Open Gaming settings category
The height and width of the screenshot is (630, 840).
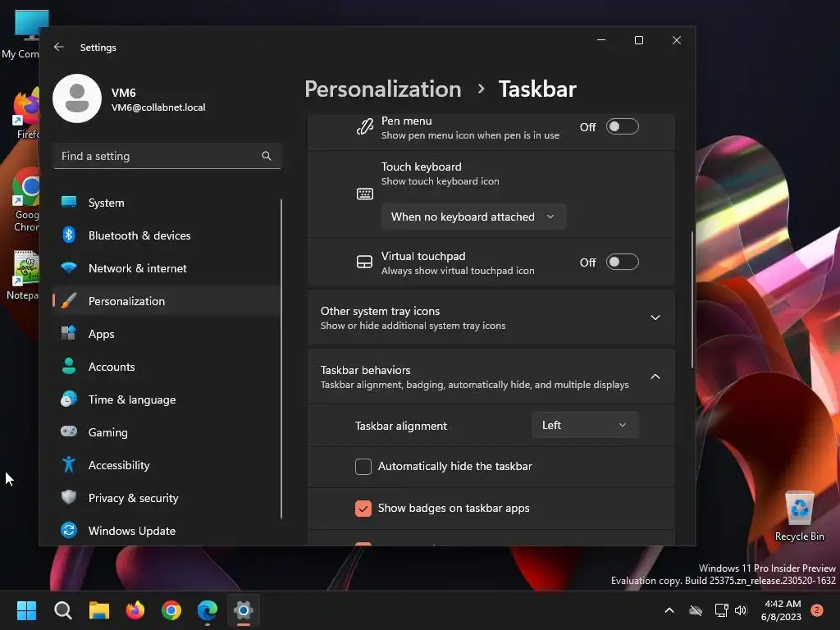click(x=166, y=431)
